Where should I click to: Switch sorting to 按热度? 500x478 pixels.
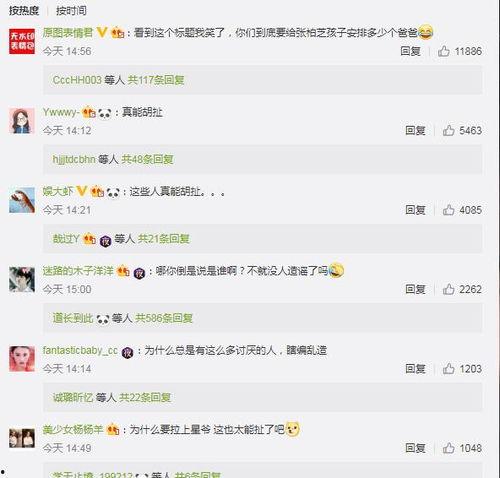(24, 11)
